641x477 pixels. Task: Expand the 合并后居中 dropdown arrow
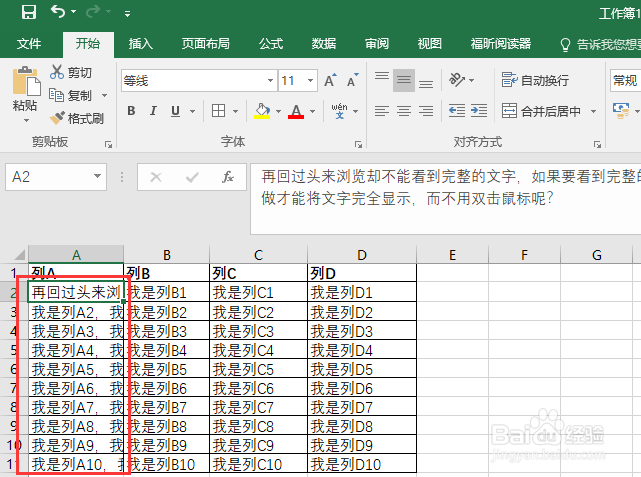(x=593, y=111)
